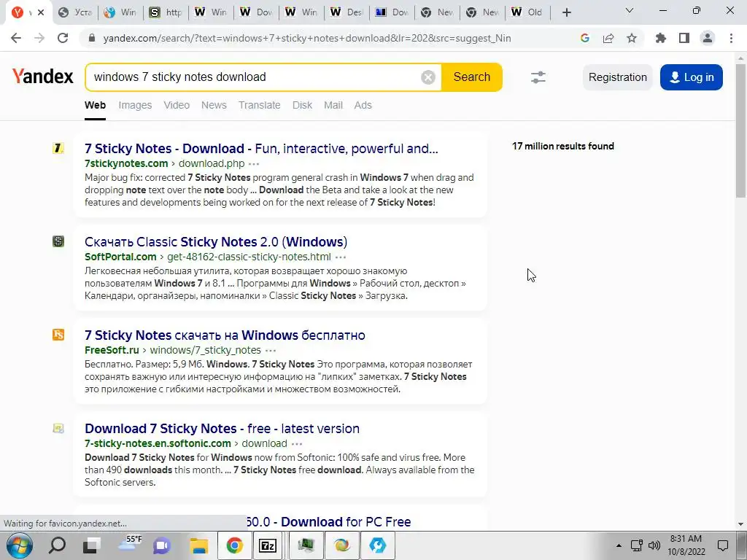The height and width of the screenshot is (560, 747).
Task: Toggle the browser side panel icon
Action: click(684, 38)
